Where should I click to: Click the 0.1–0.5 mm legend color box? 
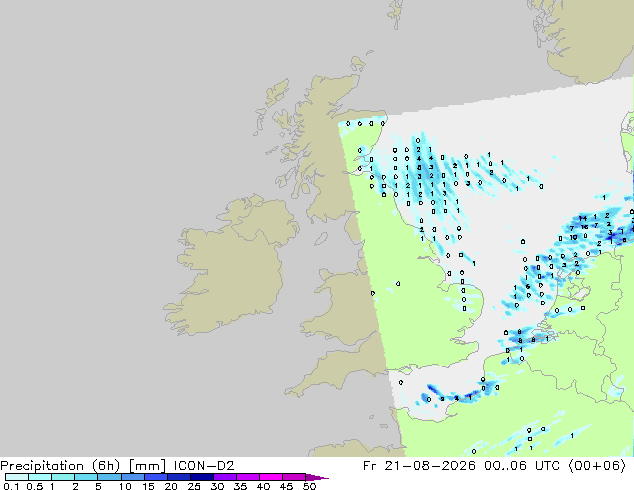click(x=17, y=477)
